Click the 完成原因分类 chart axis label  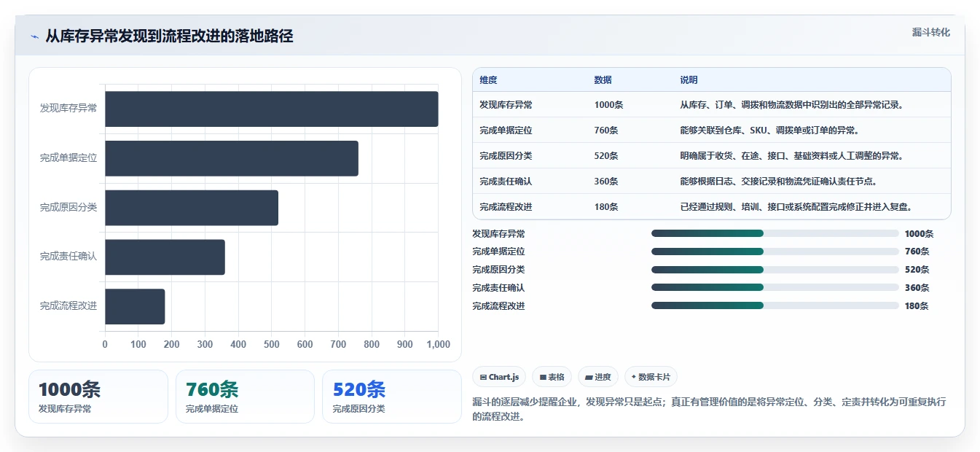tap(68, 208)
